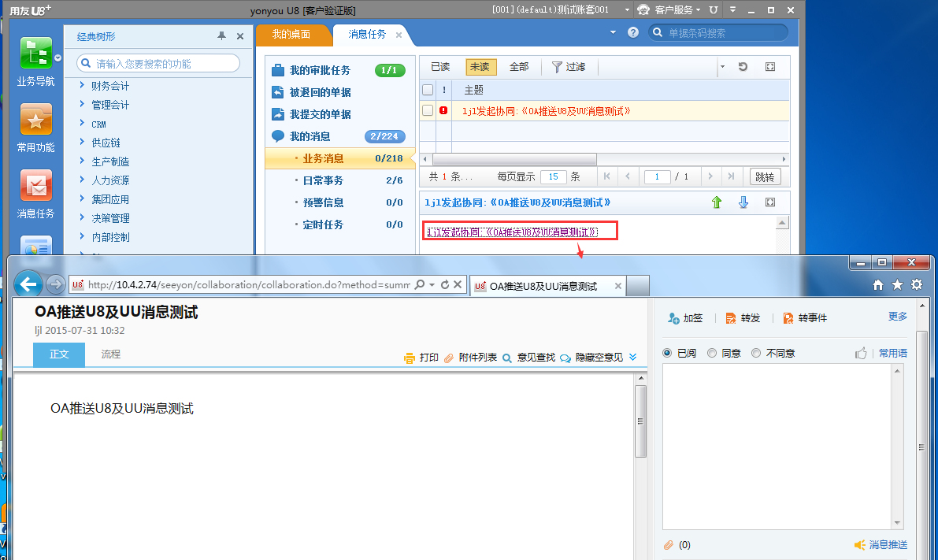The width and height of the screenshot is (938, 560).
Task: Click the opinion text area
Action: coord(777,447)
